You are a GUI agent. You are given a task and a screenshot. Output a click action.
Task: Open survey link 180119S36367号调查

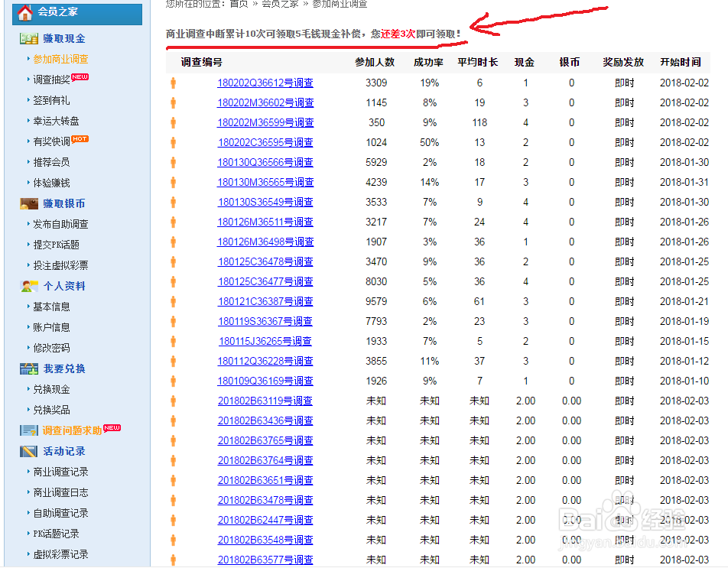[x=265, y=322]
